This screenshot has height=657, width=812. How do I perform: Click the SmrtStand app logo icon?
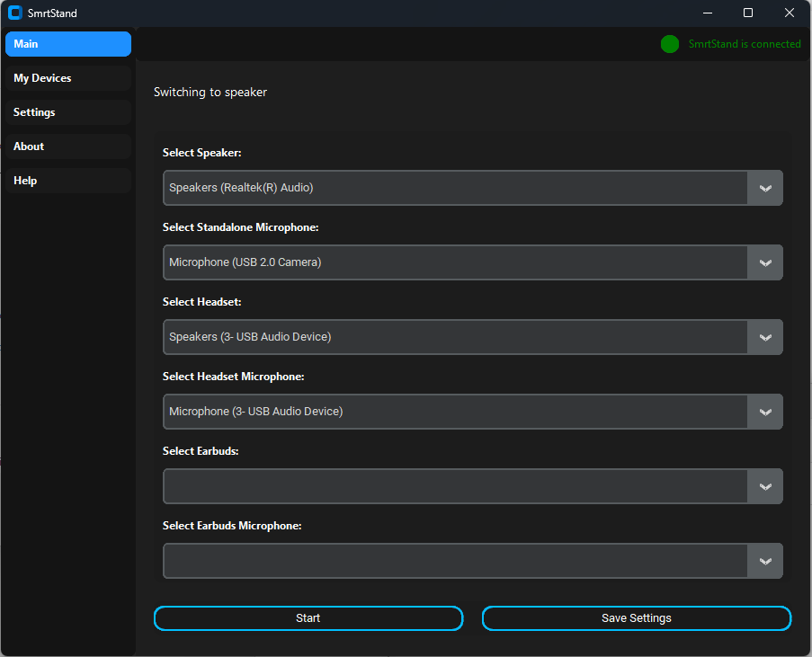point(15,13)
